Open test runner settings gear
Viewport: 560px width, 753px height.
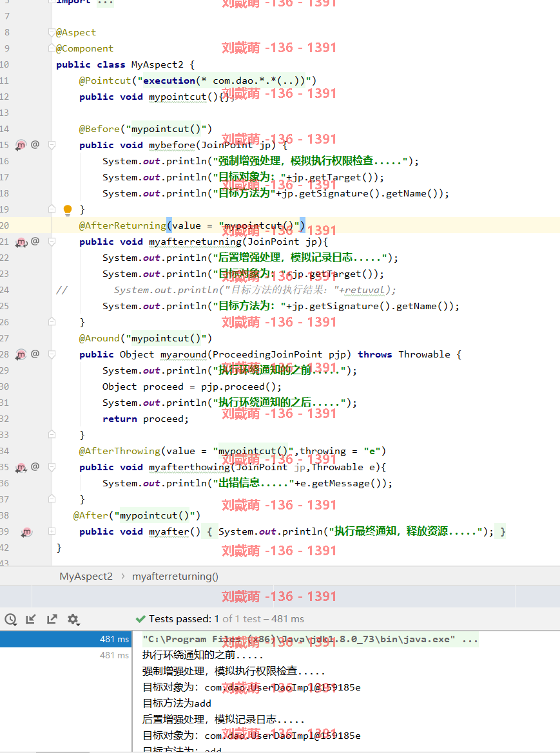pos(73,620)
